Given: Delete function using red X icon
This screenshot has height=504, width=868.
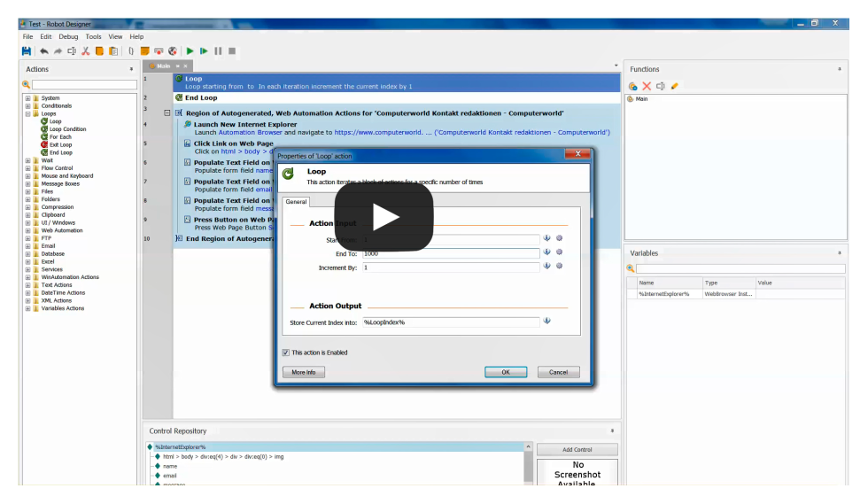Looking at the screenshot, I should tap(647, 86).
